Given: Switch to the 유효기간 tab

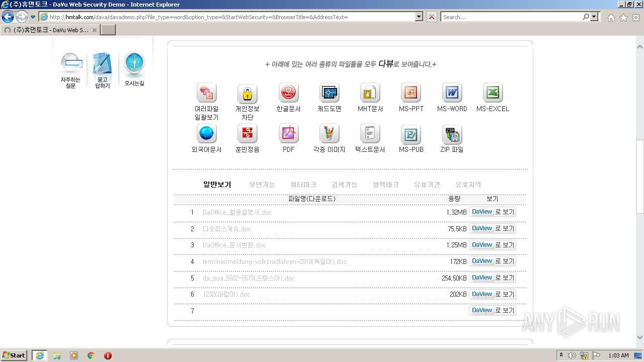Looking at the screenshot, I should pos(427,185).
